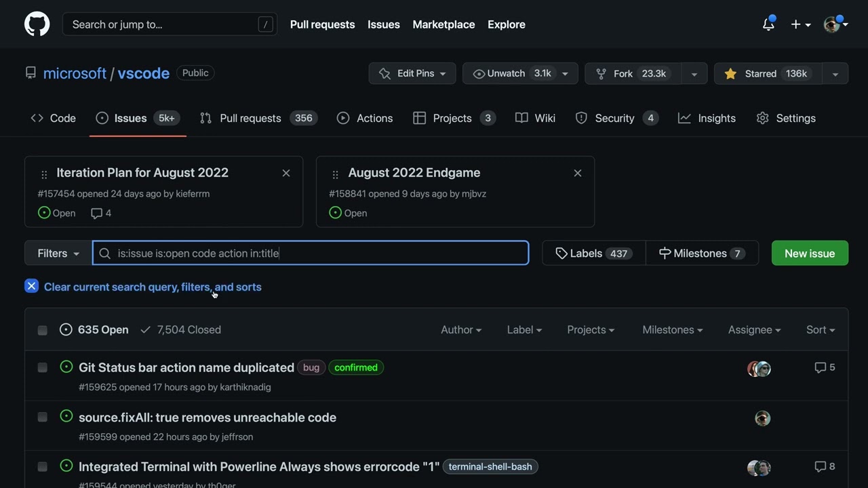Focus the issue filter search field

311,253
